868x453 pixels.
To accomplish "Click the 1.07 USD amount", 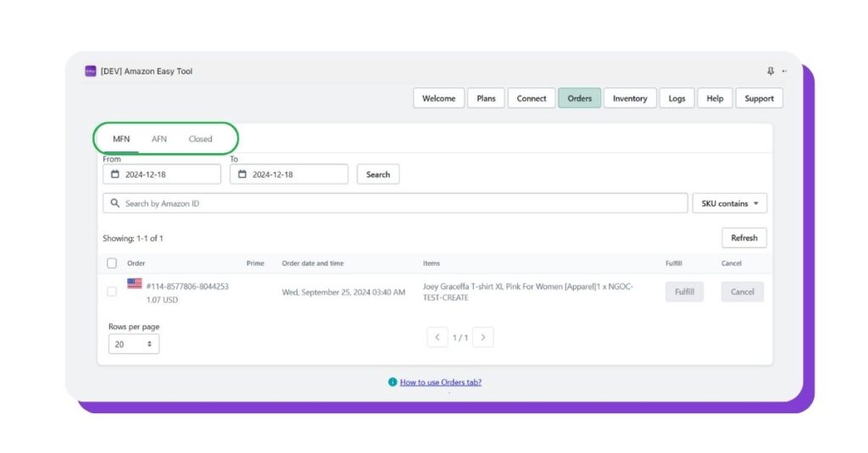I will 162,299.
